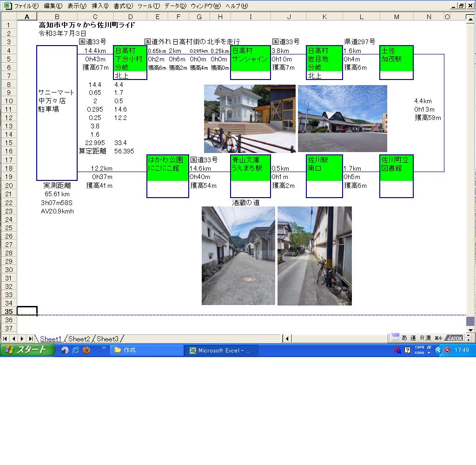Go to first sheet with tab navigation arrow
The width and height of the screenshot is (476, 465).
click(x=6, y=339)
